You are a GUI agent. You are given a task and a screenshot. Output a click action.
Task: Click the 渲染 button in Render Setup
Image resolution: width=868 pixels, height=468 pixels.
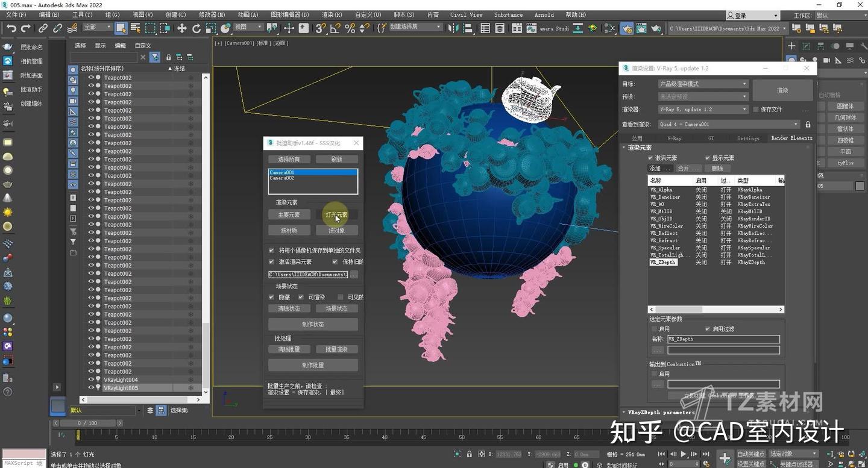coord(782,90)
